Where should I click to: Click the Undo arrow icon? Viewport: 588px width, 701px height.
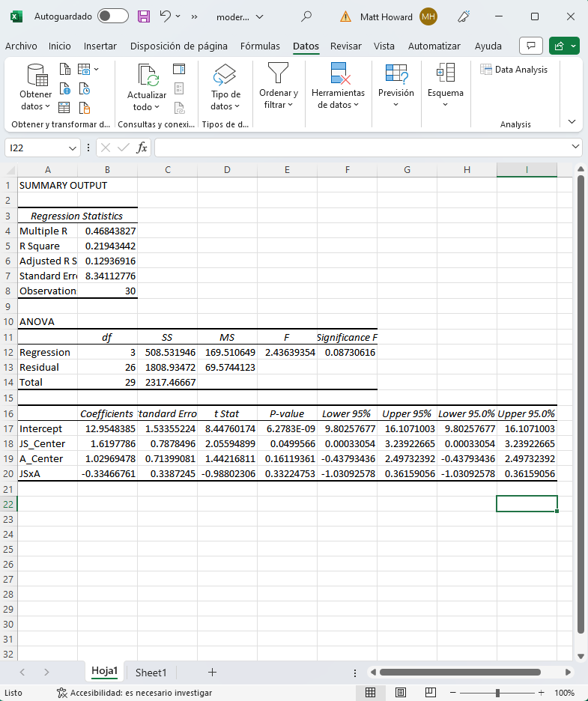point(166,16)
